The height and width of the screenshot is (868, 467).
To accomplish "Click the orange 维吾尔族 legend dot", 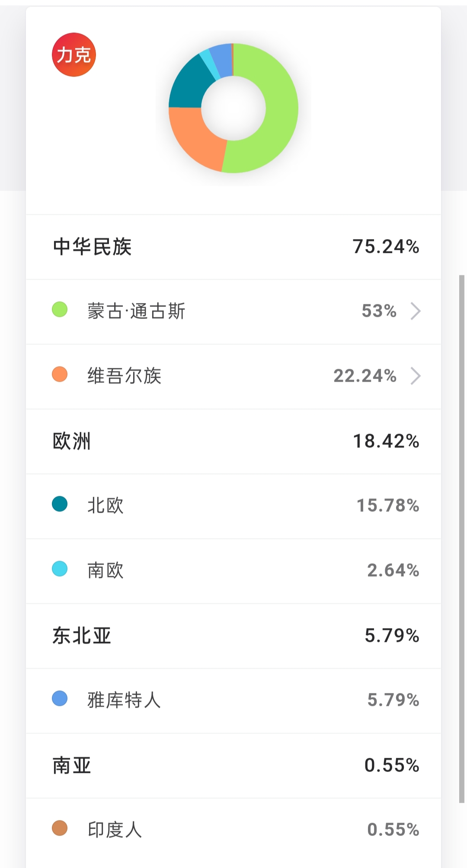I will [x=60, y=374].
